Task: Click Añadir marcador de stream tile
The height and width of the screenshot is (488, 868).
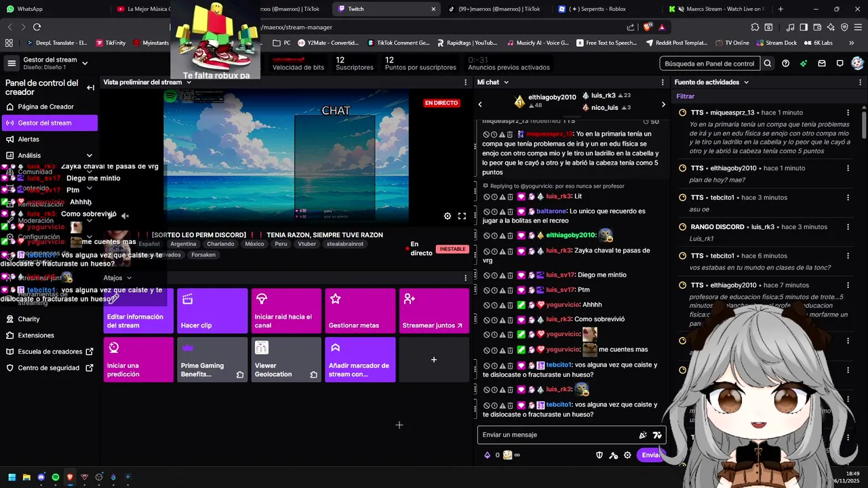Action: coord(360,360)
